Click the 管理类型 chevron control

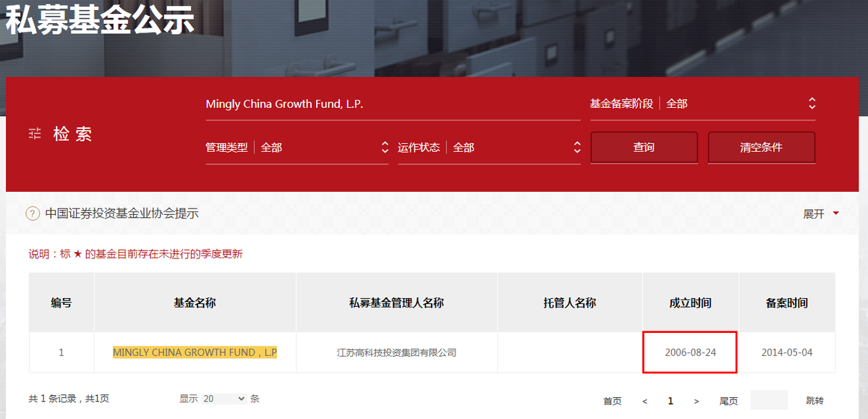coord(384,147)
